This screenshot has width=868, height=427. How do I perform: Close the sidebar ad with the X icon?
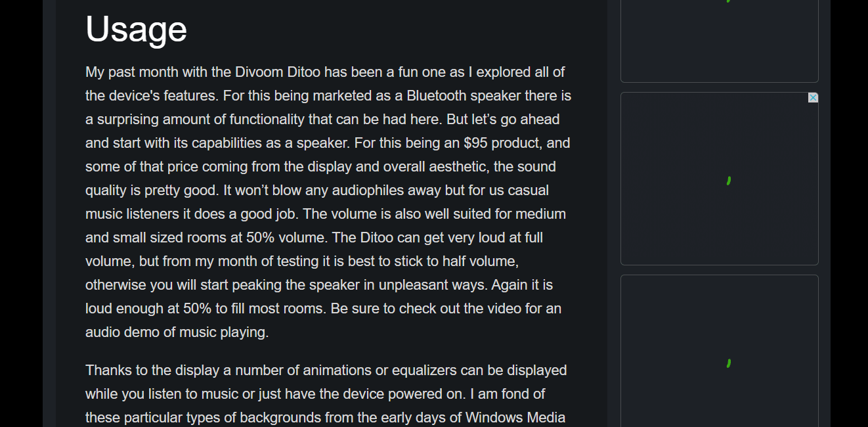click(x=813, y=98)
